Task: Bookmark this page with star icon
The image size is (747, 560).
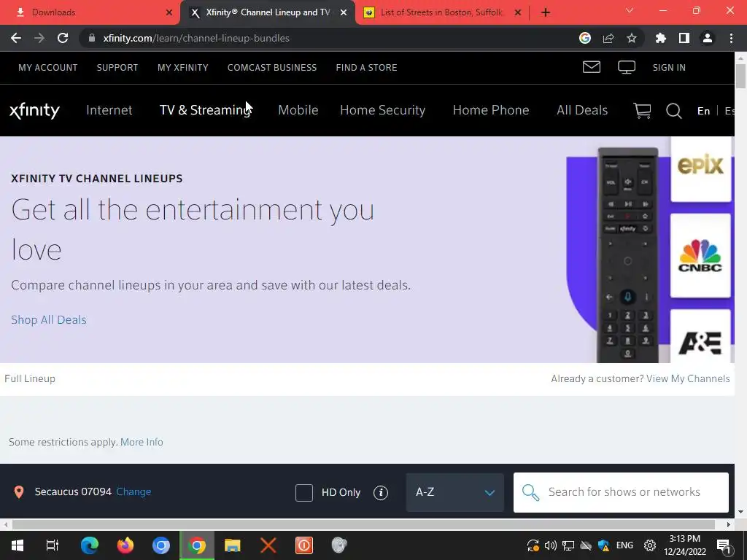Action: [631, 38]
